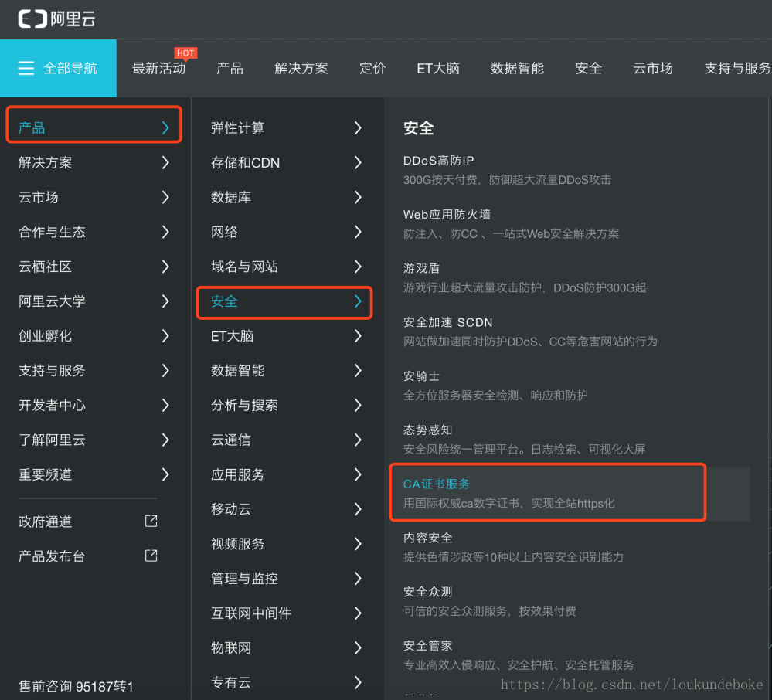Open 安全加速 SCDN product link

[448, 322]
